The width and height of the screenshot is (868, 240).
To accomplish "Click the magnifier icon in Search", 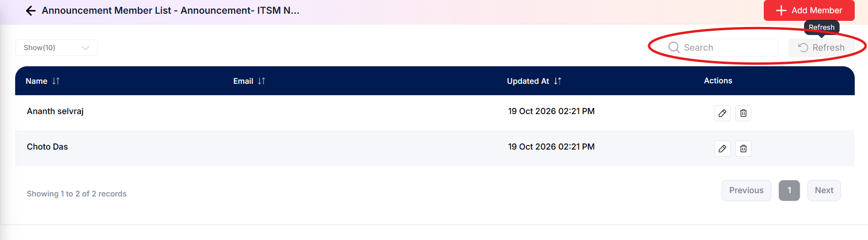I will (674, 47).
